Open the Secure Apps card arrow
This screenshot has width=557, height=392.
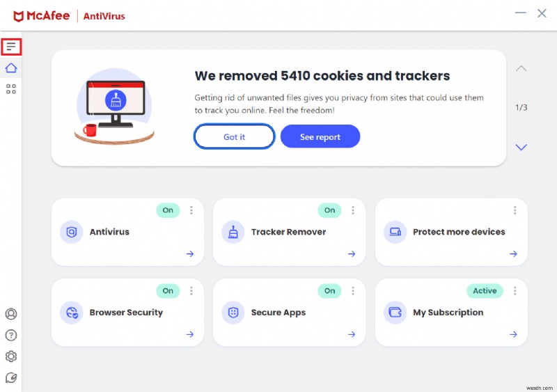352,334
